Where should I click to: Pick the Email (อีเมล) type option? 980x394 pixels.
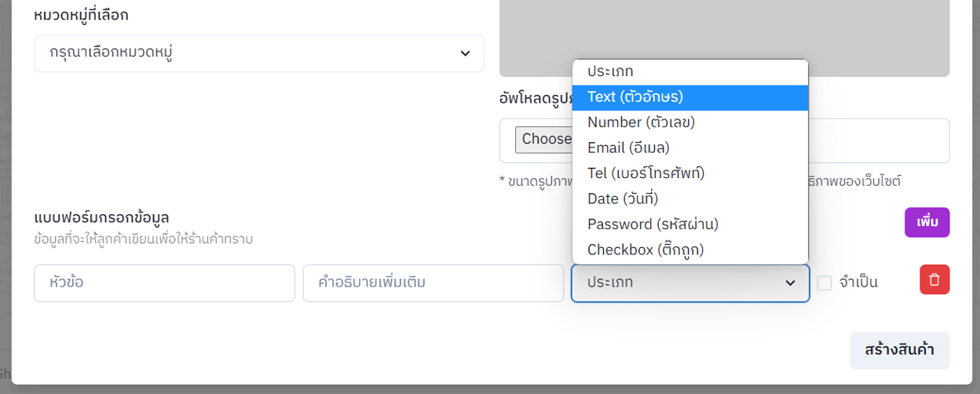pos(689,148)
